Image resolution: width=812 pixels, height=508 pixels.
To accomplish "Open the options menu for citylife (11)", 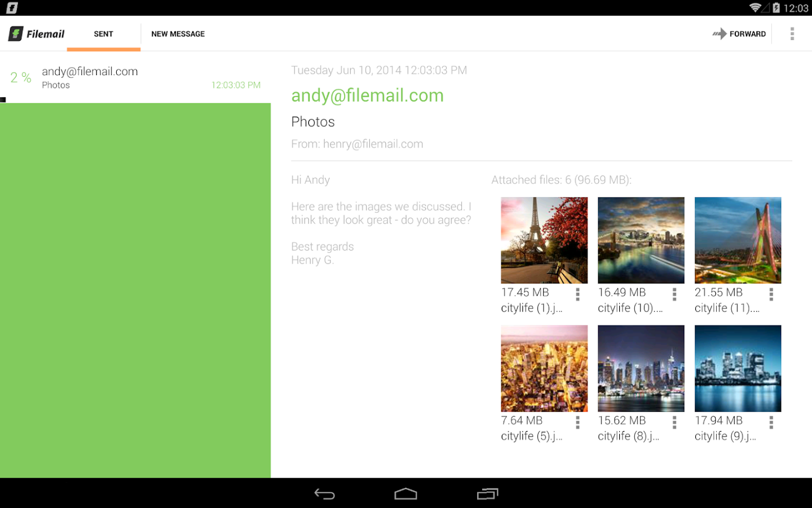I will 771,294.
